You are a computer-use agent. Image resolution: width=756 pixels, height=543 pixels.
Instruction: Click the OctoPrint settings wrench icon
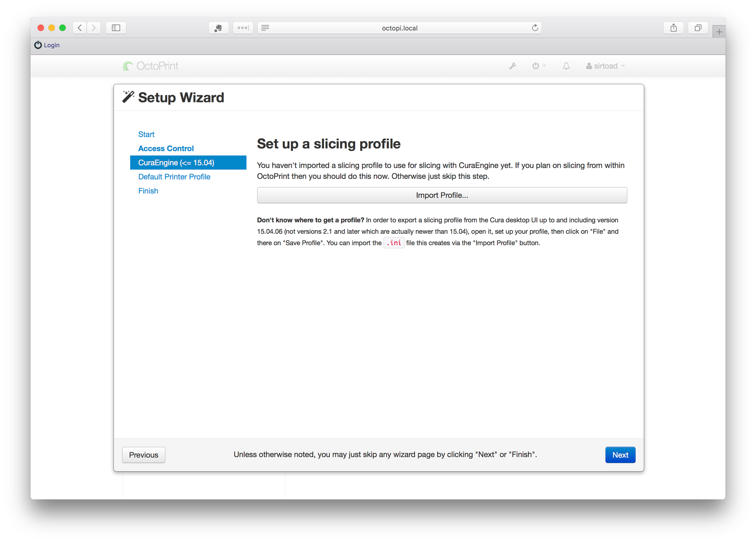[512, 66]
